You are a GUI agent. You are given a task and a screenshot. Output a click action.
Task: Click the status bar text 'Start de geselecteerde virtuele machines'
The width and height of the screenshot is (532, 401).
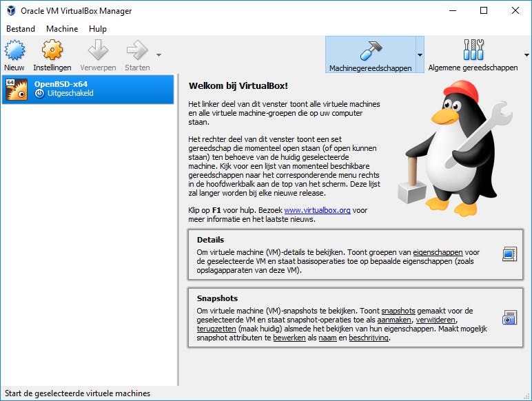77,393
